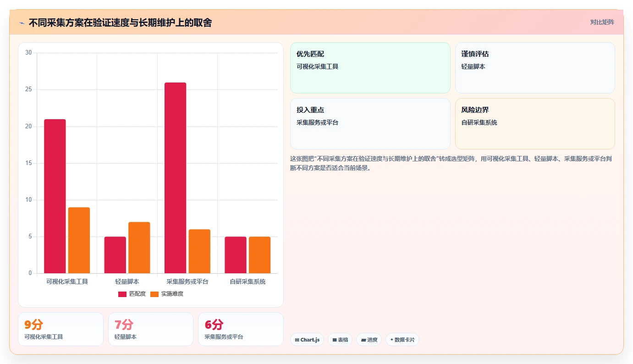Open the 优先匹配 matrix card
Image resolution: width=633 pixels, height=364 pixels.
point(370,68)
